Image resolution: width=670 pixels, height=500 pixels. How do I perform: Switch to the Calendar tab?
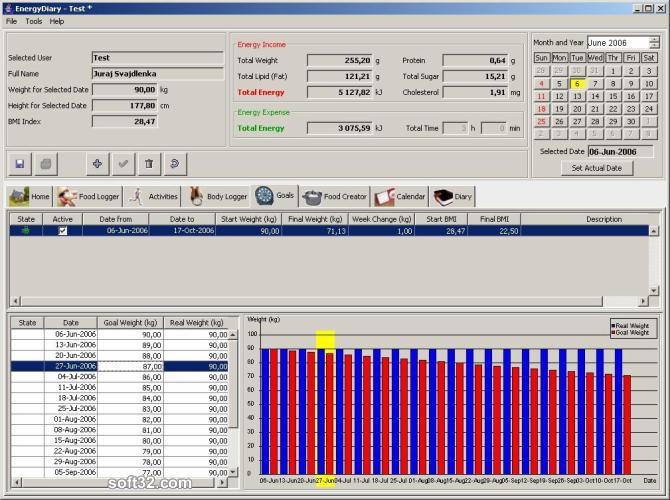[400, 197]
